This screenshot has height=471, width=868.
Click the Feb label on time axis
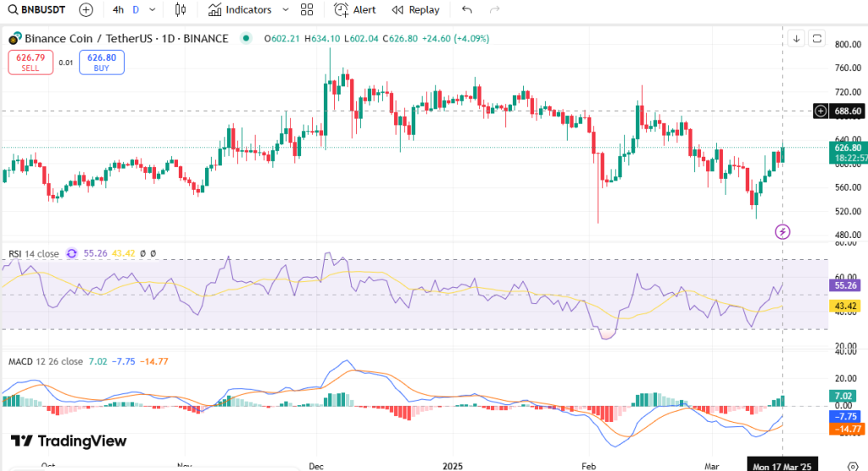tap(588, 466)
